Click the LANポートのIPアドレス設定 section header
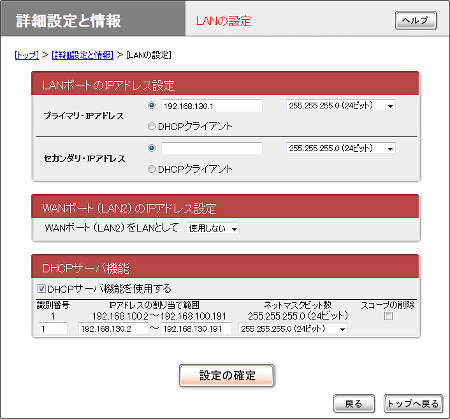The width and height of the screenshot is (450, 419). [225, 83]
